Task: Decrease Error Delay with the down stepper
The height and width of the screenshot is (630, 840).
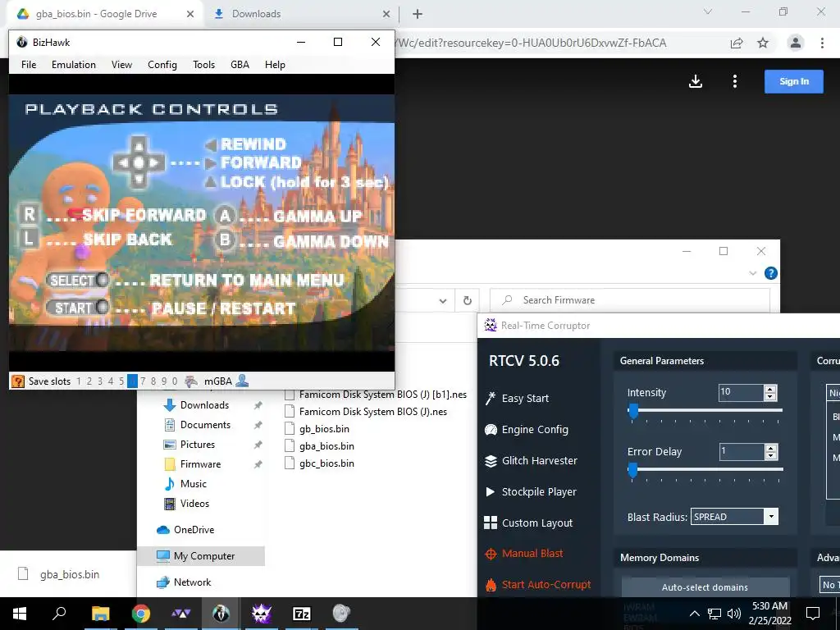Action: (771, 456)
